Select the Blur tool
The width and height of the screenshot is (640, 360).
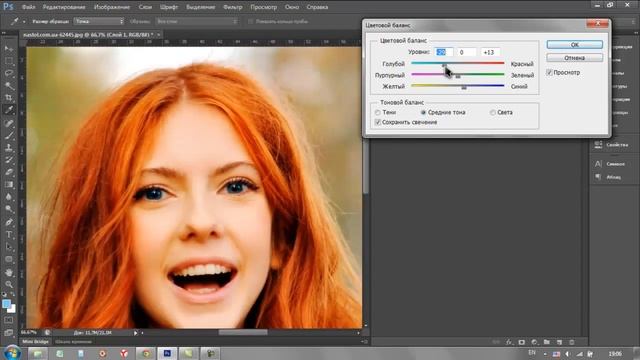[9, 197]
